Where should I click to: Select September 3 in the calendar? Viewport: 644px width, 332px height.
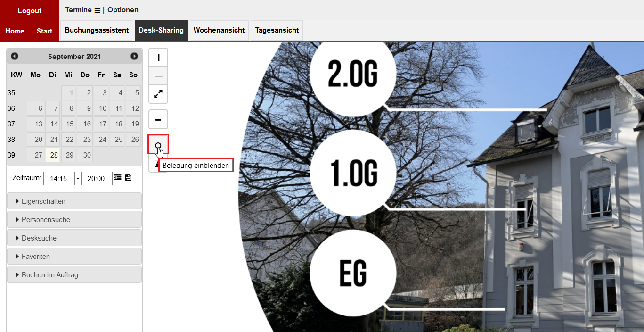tap(101, 93)
